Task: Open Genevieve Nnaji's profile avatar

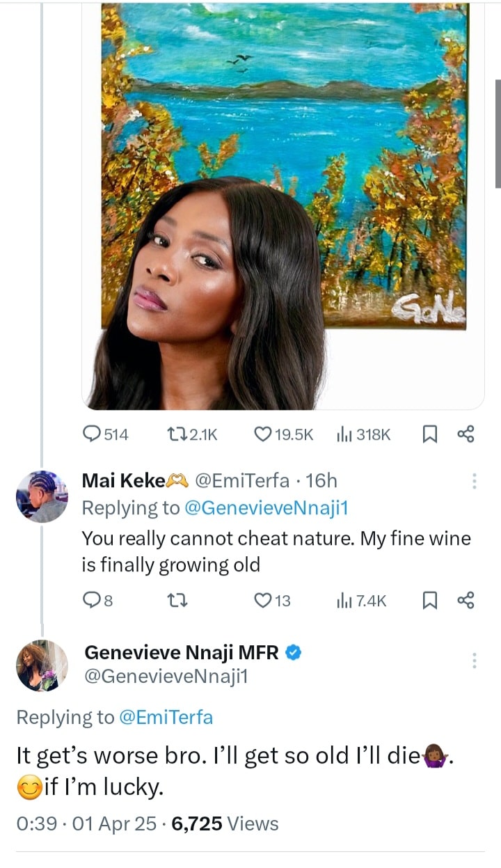Action: (x=42, y=665)
